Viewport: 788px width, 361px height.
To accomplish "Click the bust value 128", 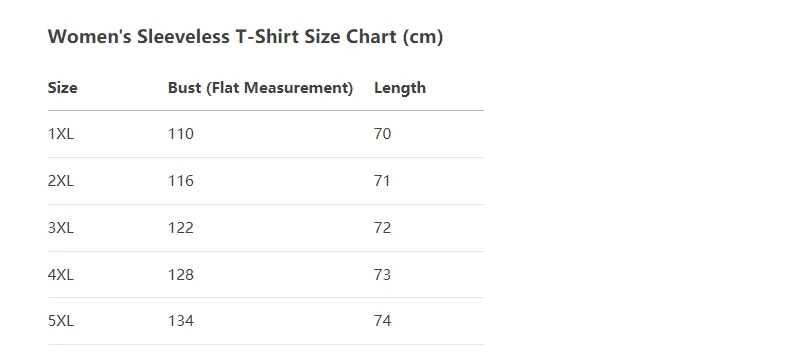I will click(180, 275).
